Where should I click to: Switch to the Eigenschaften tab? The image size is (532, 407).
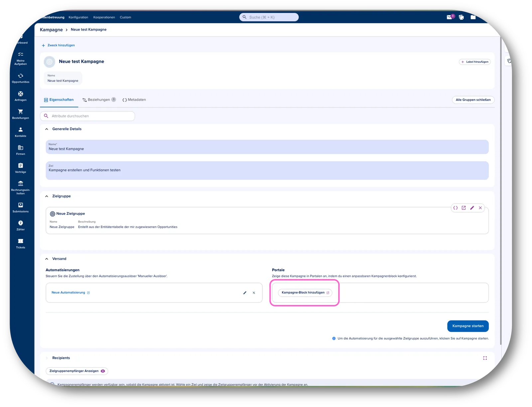59,100
